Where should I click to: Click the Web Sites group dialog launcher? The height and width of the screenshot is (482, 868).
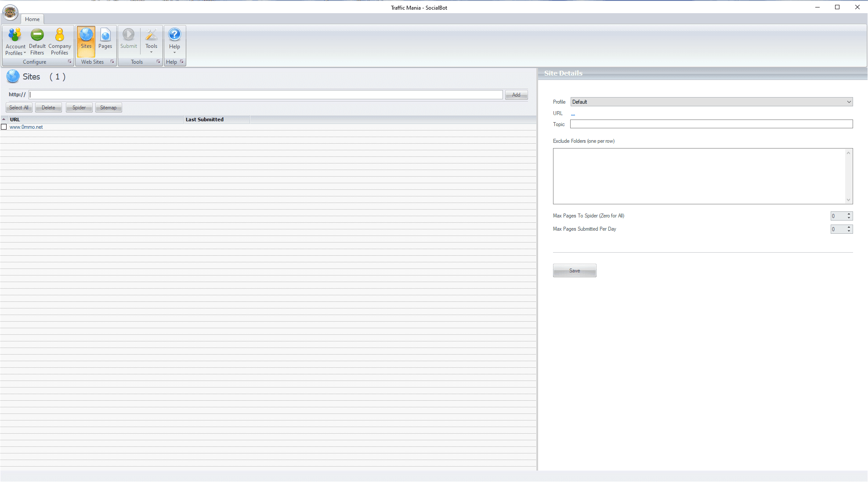pos(112,62)
